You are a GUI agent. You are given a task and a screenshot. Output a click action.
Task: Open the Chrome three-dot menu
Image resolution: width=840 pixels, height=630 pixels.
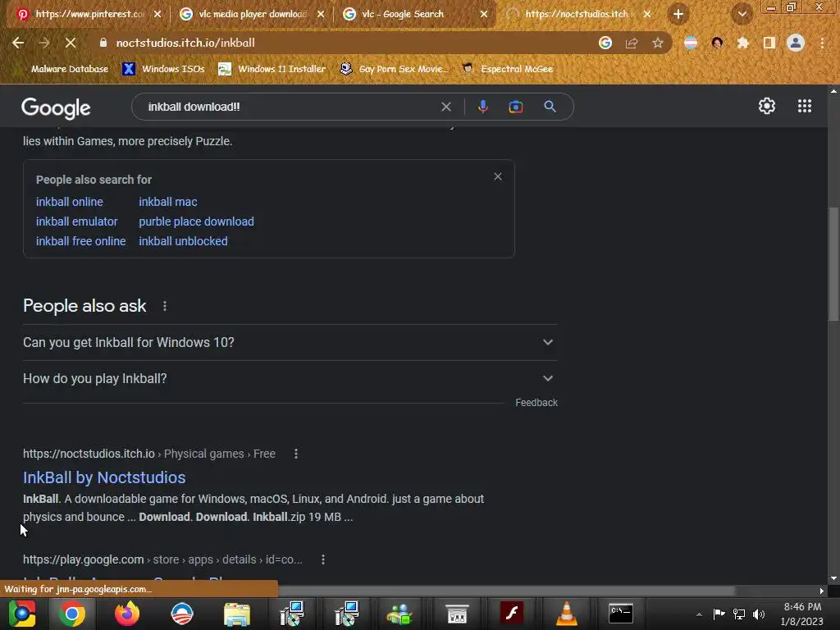click(822, 43)
